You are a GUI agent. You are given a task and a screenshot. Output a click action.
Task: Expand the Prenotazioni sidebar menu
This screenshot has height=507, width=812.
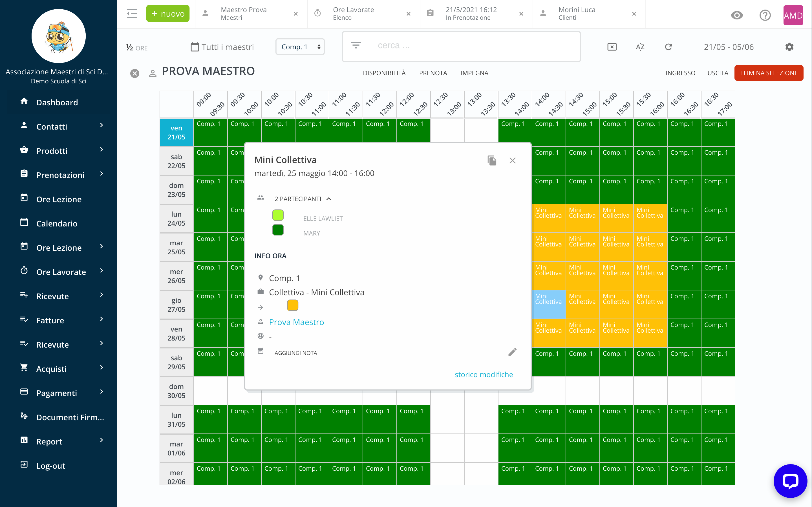click(60, 175)
